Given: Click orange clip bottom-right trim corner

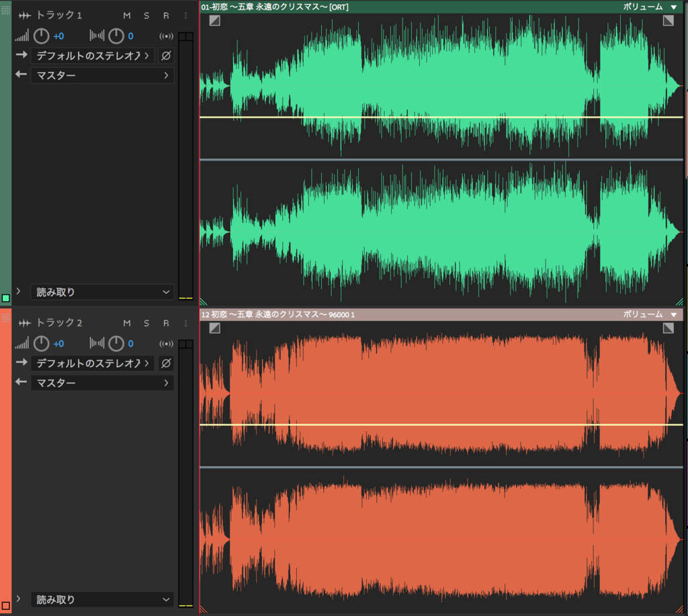Looking at the screenshot, I should point(680,609).
